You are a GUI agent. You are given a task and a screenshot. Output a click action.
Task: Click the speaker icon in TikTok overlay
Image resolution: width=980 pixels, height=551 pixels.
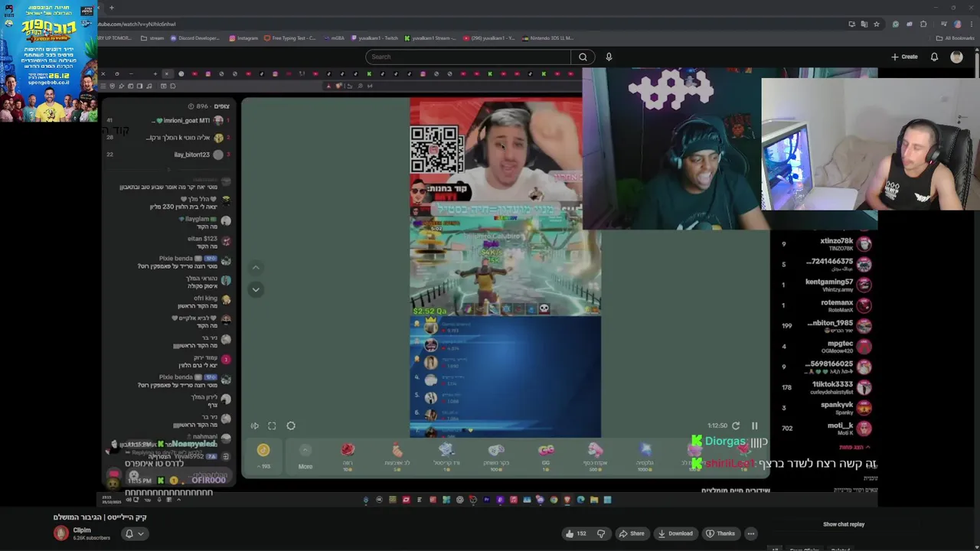254,426
